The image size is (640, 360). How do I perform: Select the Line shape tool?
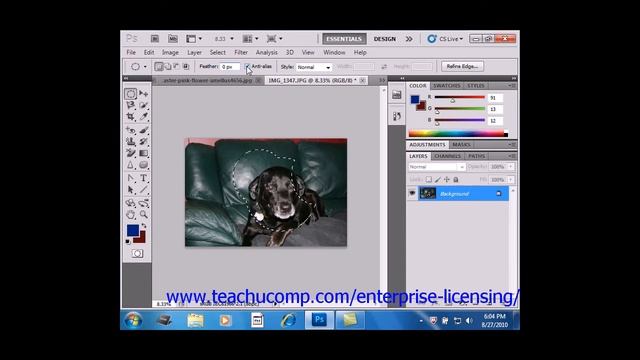[x=143, y=190]
